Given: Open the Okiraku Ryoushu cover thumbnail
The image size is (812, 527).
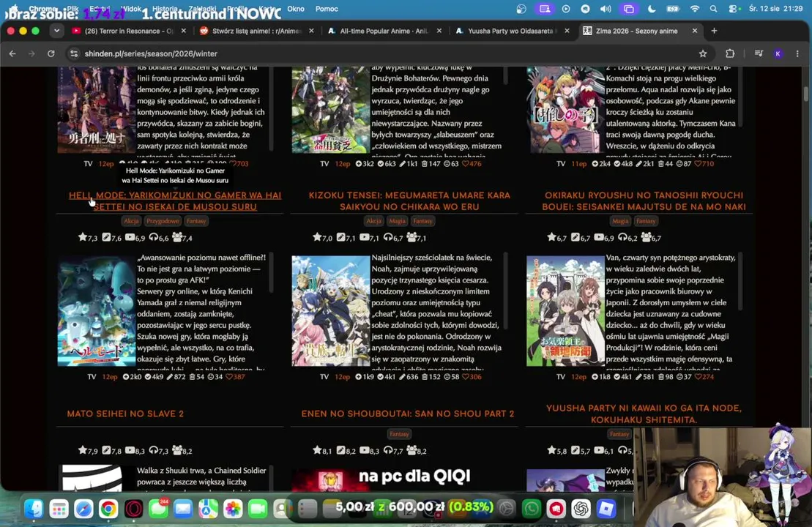Looking at the screenshot, I should [565, 310].
